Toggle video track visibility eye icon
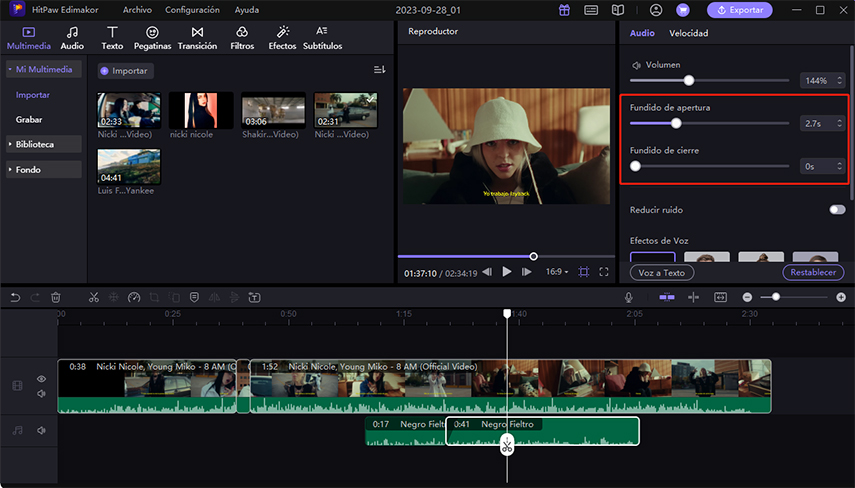 (41, 378)
